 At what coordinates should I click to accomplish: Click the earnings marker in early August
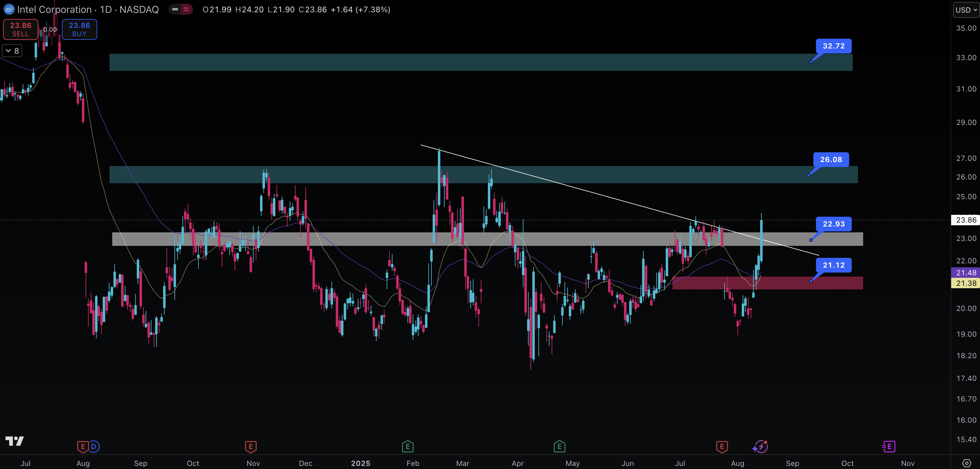pyautogui.click(x=82, y=447)
